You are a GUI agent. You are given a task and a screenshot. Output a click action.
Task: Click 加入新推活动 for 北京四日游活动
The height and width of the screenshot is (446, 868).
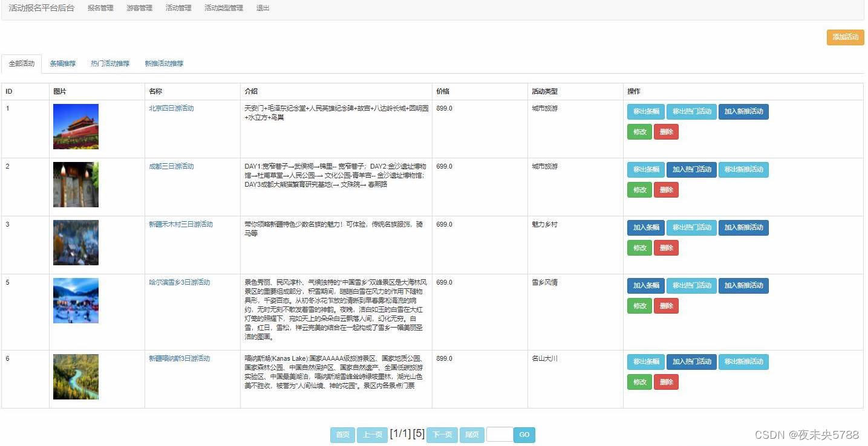click(743, 112)
